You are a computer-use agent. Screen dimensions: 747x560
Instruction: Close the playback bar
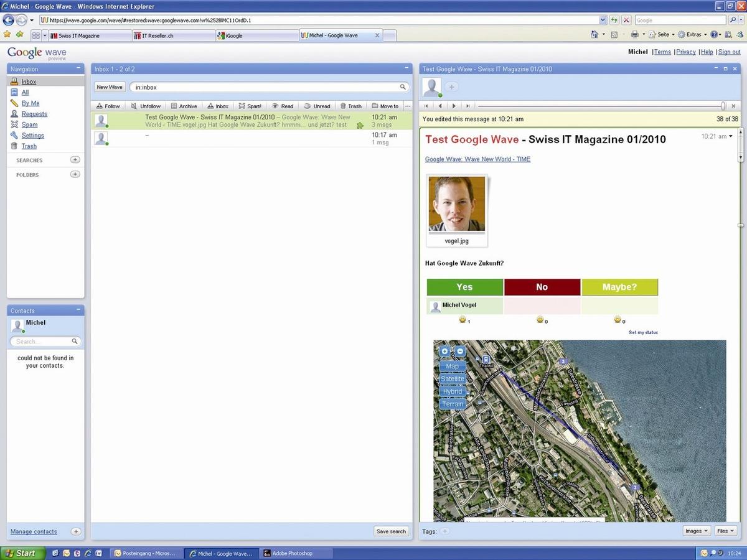point(733,106)
